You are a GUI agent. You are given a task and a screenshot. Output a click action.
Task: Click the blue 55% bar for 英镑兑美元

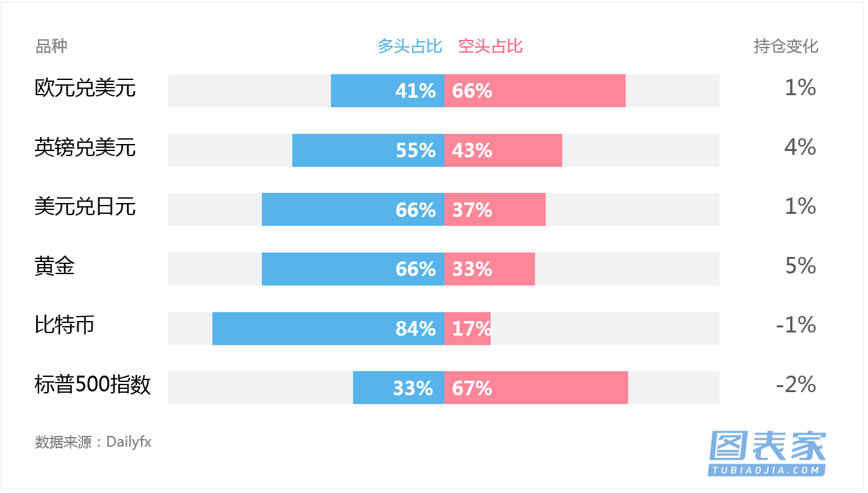click(x=368, y=150)
